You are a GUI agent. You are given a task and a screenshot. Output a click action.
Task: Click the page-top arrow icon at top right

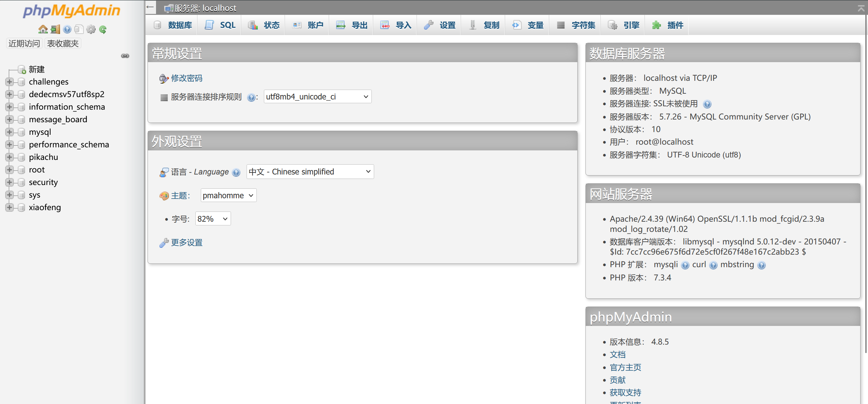click(x=861, y=8)
